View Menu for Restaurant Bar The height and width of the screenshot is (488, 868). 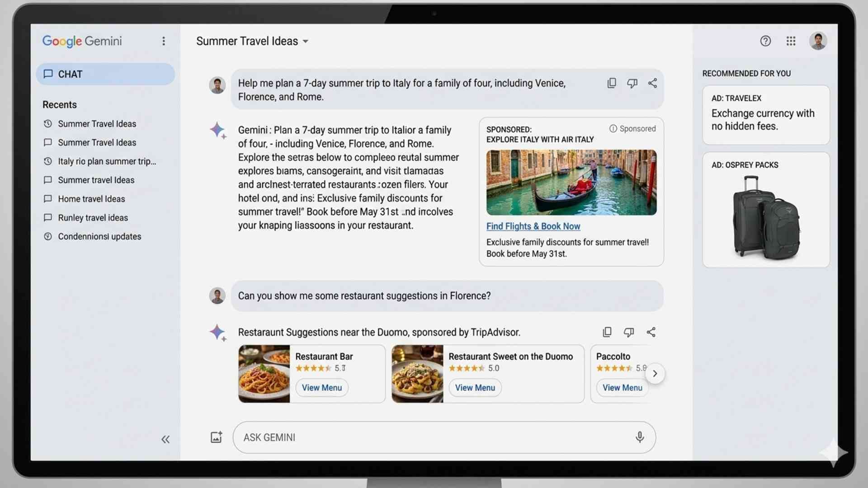pyautogui.click(x=322, y=388)
